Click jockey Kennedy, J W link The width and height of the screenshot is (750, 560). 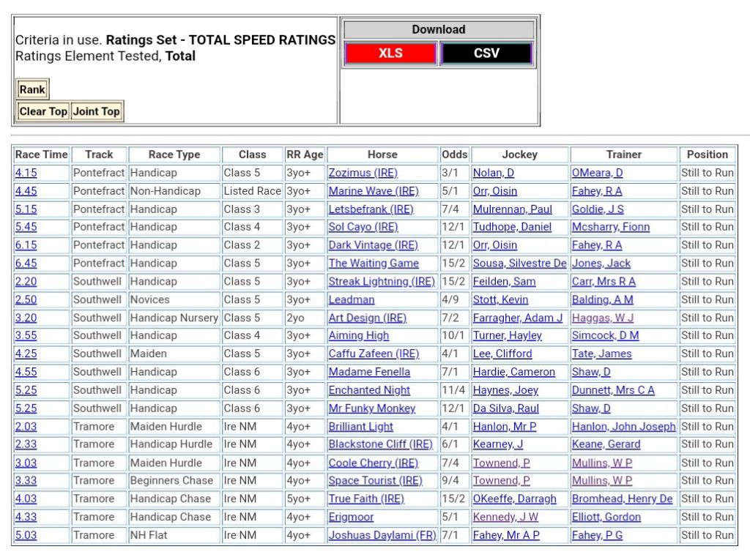505,517
